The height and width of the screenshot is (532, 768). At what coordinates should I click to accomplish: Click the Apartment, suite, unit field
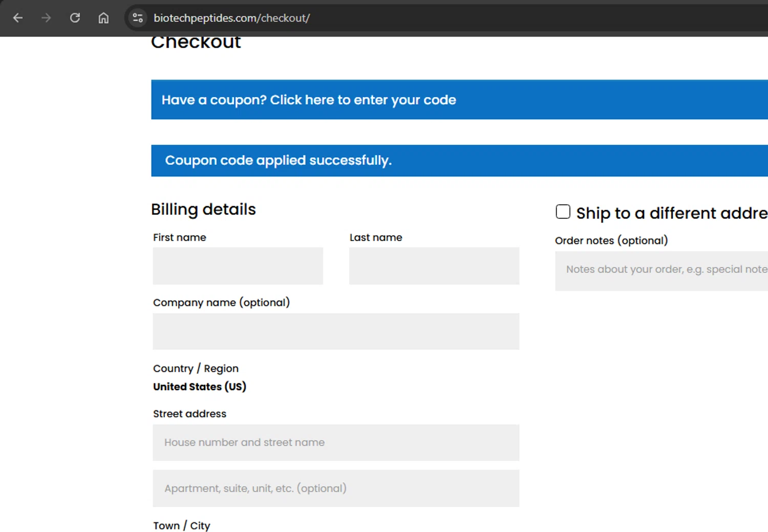click(x=336, y=489)
